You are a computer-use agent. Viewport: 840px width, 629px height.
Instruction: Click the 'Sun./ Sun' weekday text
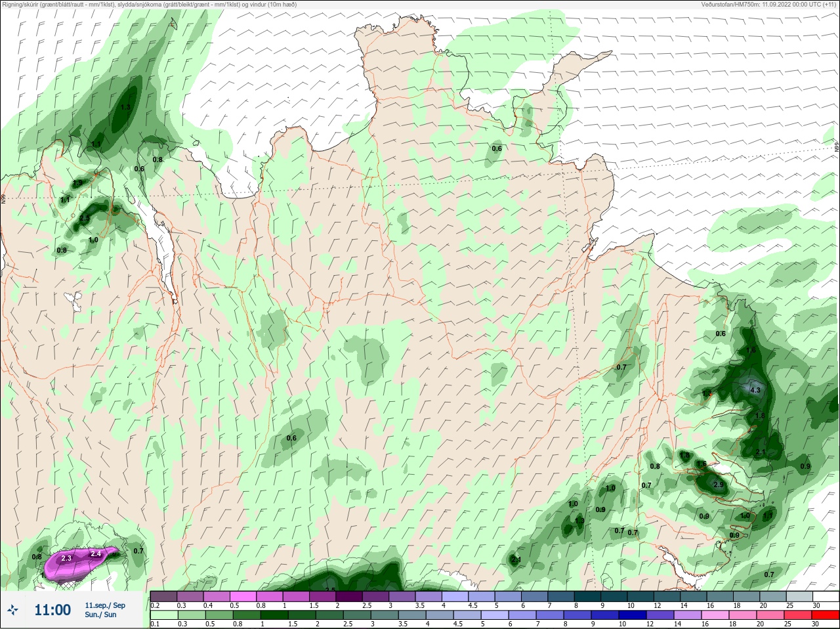100,615
